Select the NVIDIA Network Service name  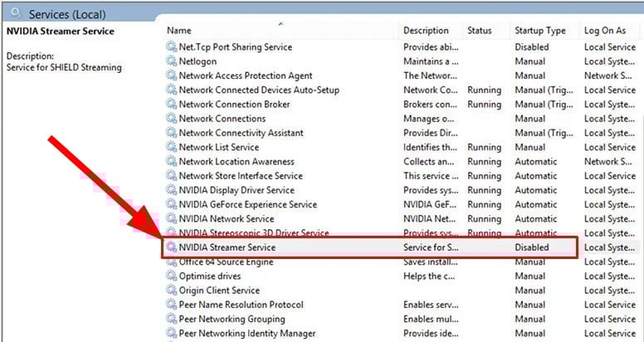[227, 218]
